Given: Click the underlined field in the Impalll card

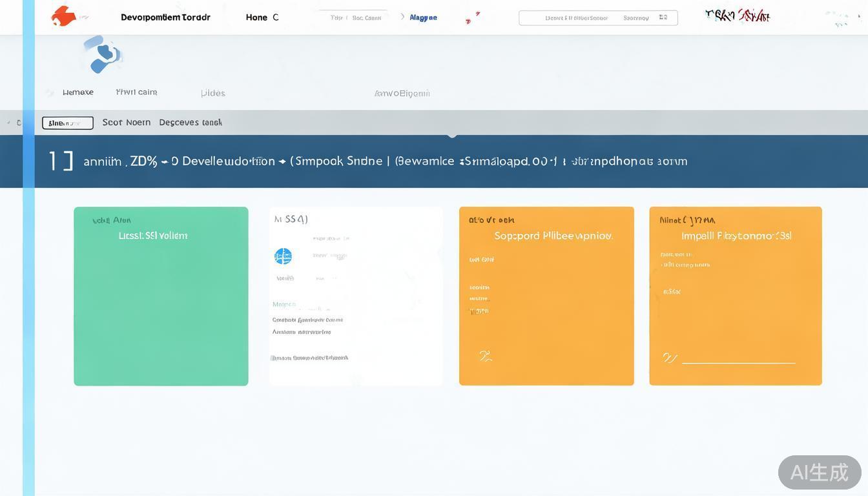Looking at the screenshot, I should pos(739,363).
